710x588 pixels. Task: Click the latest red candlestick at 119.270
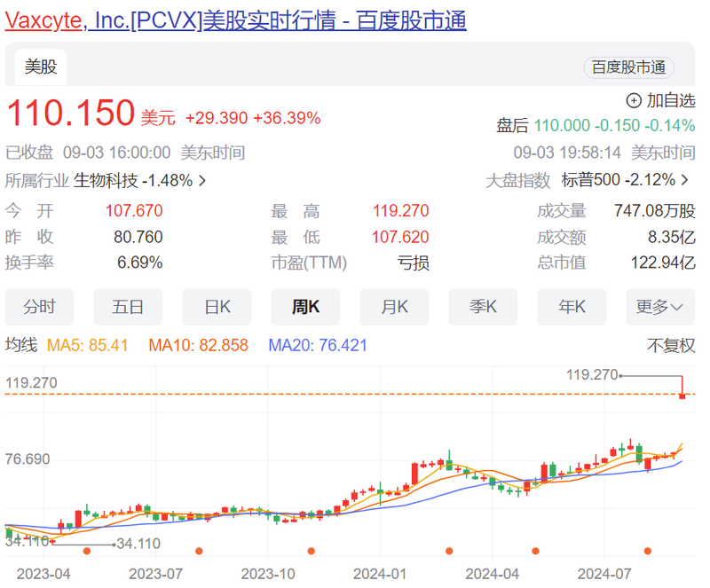point(682,395)
